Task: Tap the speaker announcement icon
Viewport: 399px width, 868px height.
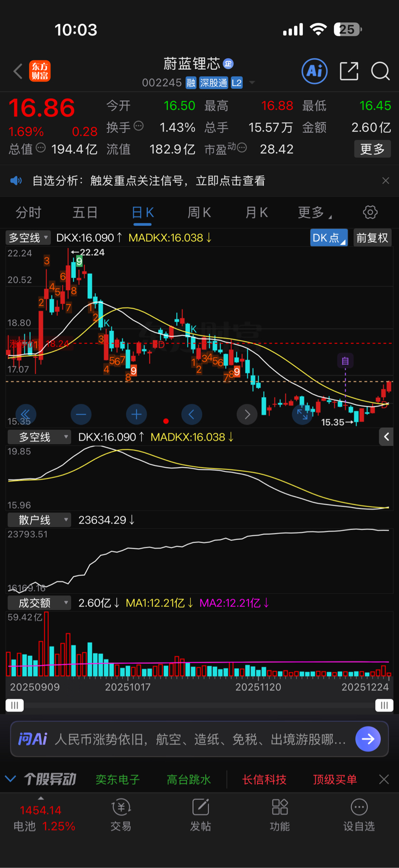Action: [x=16, y=180]
